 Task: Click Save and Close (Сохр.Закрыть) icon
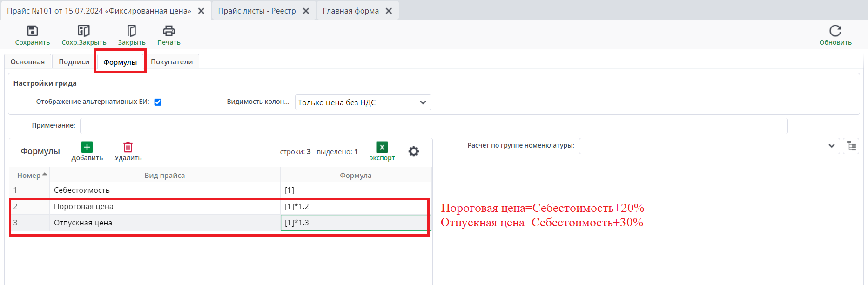[x=84, y=31]
